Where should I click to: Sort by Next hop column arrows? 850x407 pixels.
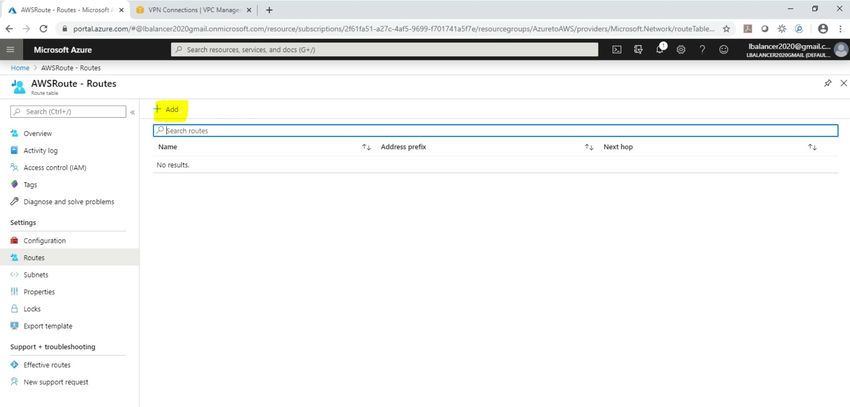click(812, 147)
